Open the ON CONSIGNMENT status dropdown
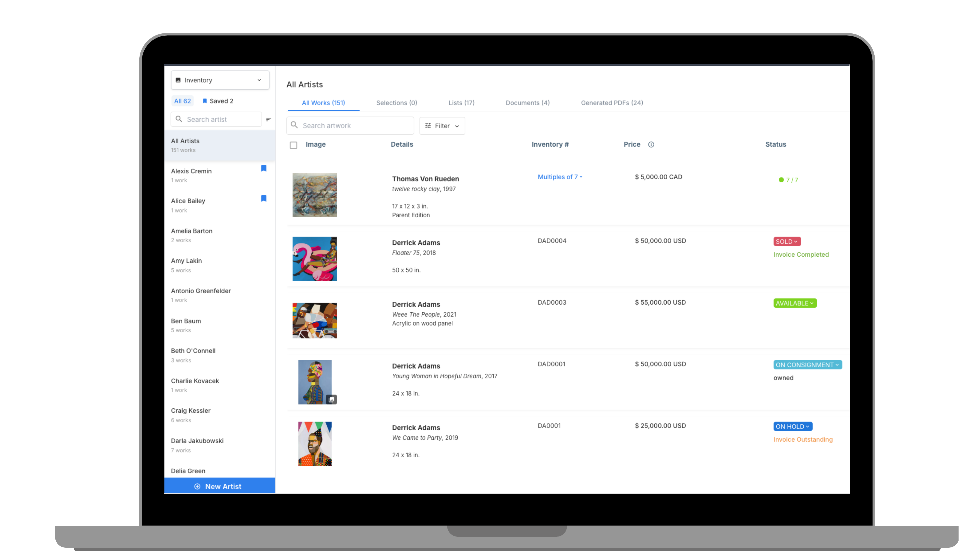The image size is (980, 551). point(807,365)
